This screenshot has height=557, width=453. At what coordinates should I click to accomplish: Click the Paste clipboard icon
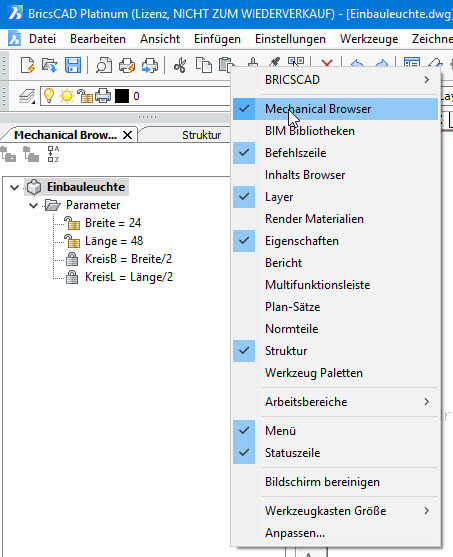point(225,65)
